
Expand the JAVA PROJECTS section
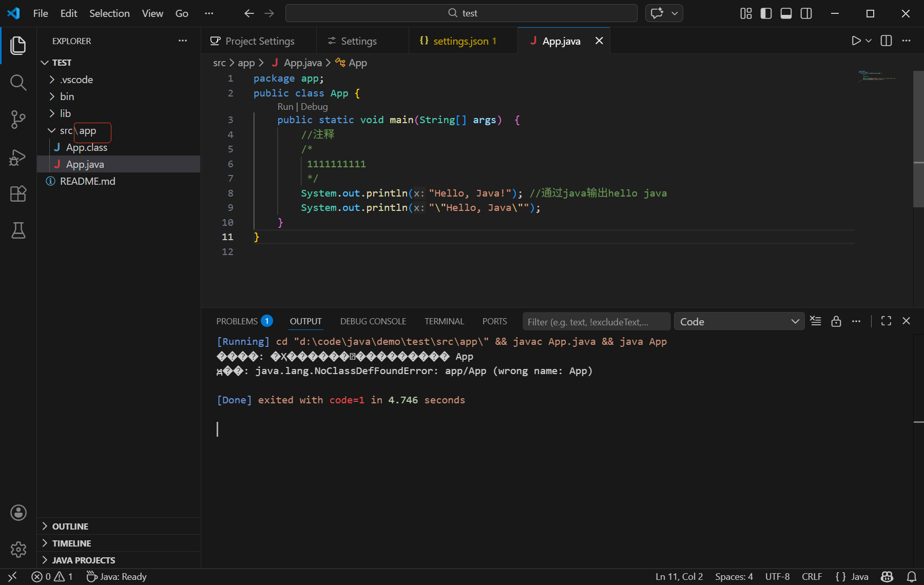coord(119,560)
